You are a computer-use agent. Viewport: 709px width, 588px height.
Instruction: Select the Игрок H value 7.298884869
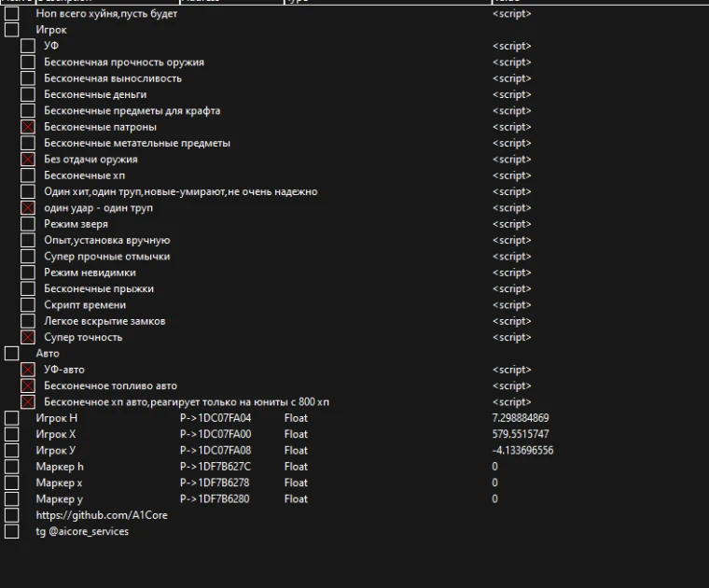tap(520, 418)
